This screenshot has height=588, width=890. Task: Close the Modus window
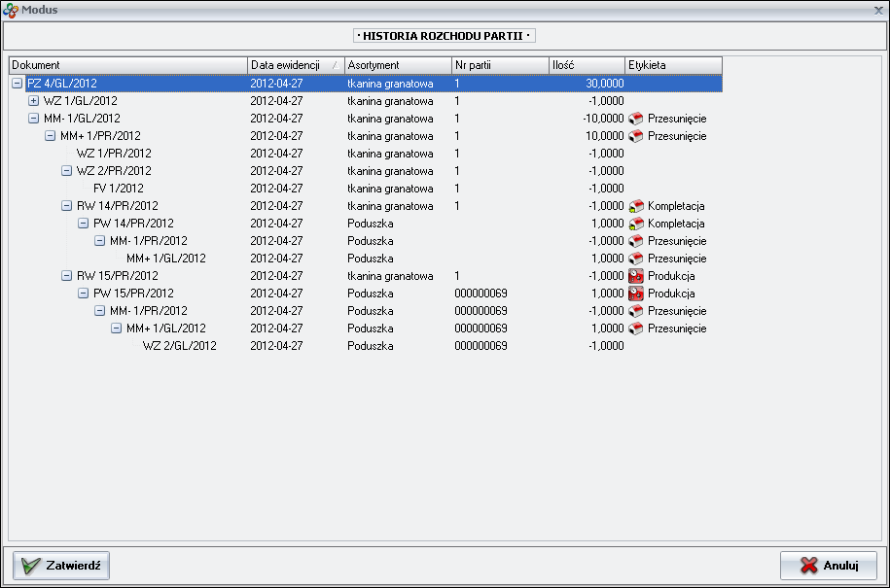coord(878,10)
